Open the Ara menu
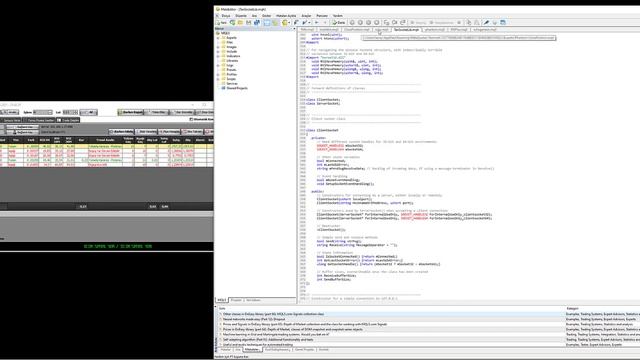 (x=254, y=16)
